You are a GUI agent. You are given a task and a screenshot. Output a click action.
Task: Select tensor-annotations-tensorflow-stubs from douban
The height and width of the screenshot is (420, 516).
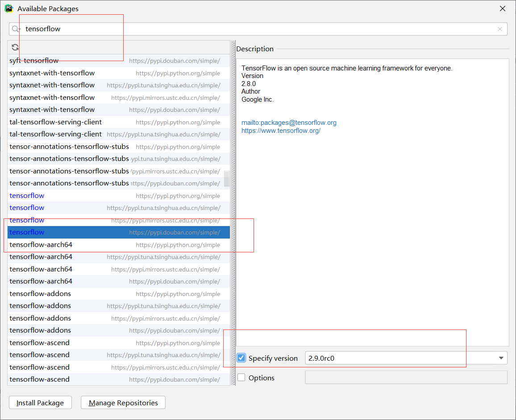click(118, 183)
